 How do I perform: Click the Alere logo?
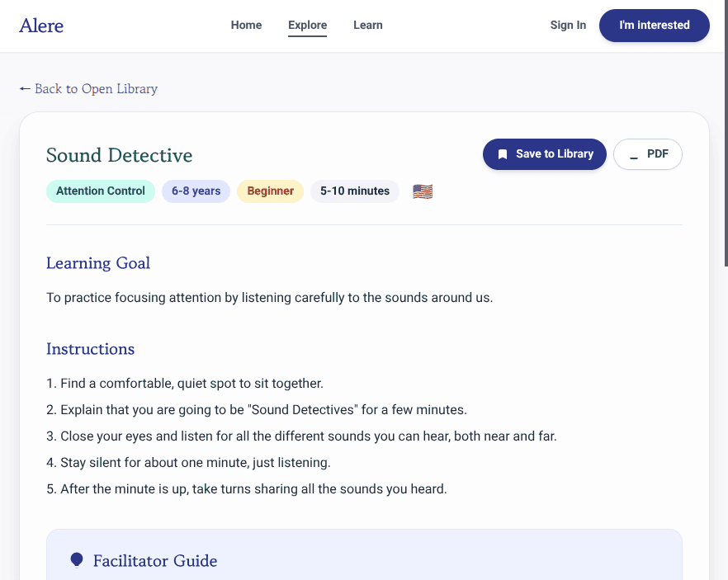41,26
